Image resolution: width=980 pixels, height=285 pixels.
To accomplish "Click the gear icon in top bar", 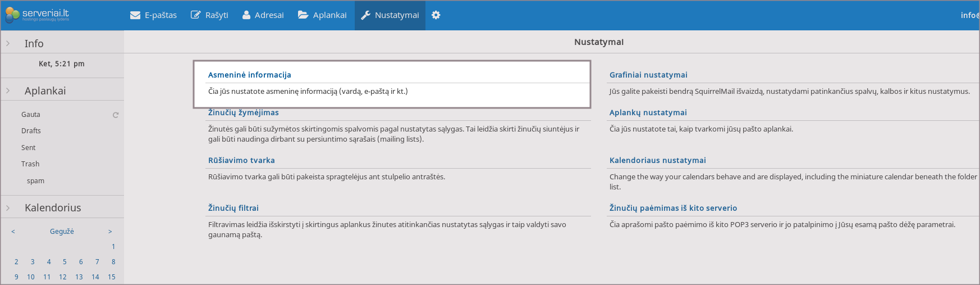I will [x=436, y=15].
